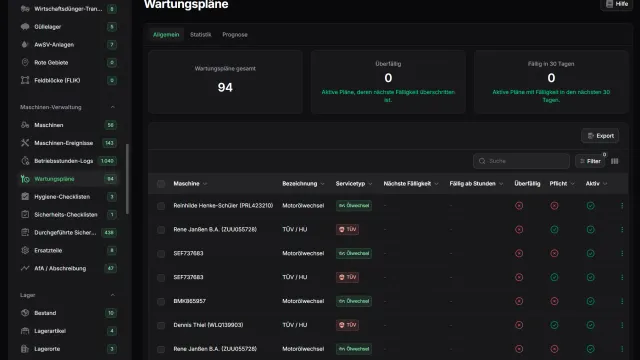Open Maschinen tractor entry
Screen dimensions: 640x360
coord(68,125)
